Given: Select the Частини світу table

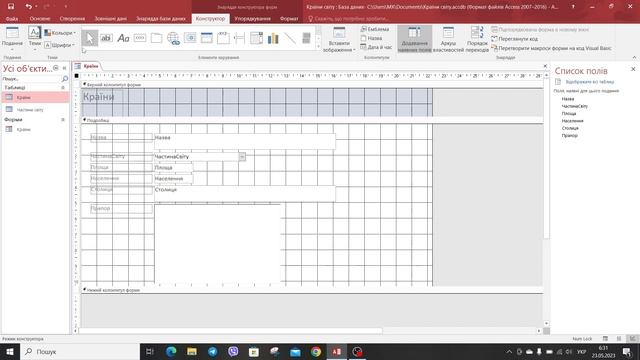Looking at the screenshot, I should 36,109.
